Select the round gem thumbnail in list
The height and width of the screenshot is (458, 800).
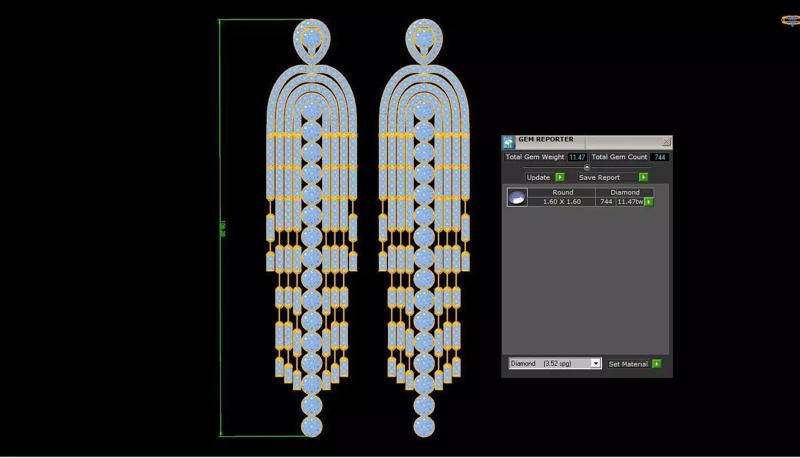click(x=517, y=197)
